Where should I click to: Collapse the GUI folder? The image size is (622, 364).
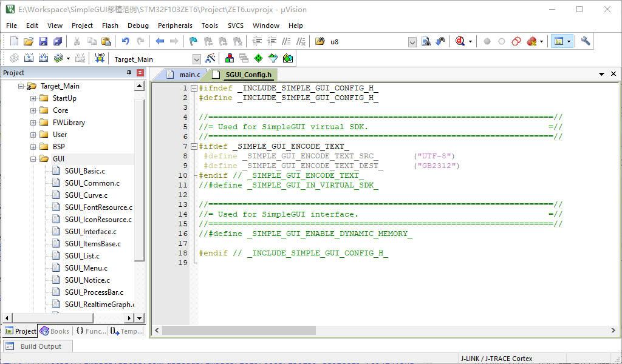pos(33,159)
